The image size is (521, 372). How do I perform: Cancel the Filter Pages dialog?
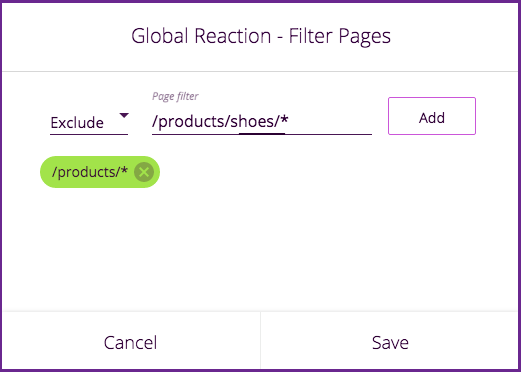point(130,342)
